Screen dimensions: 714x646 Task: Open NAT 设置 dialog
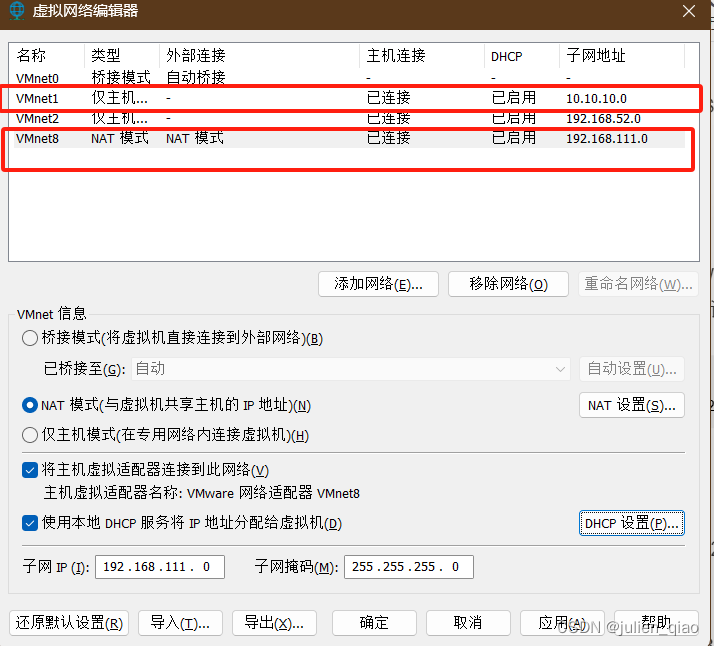[632, 405]
